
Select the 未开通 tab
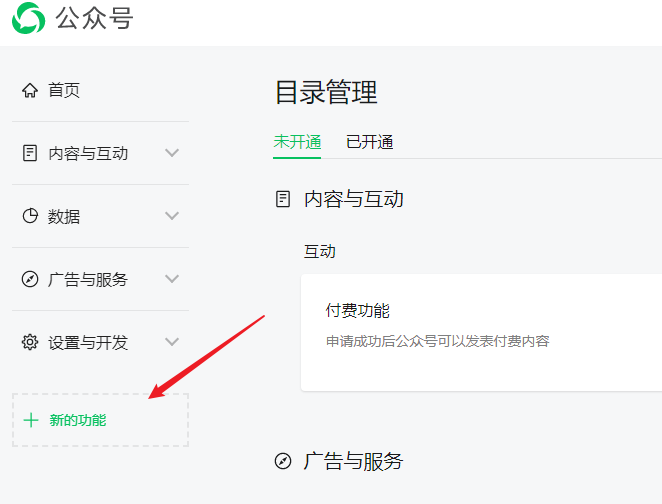point(297,142)
